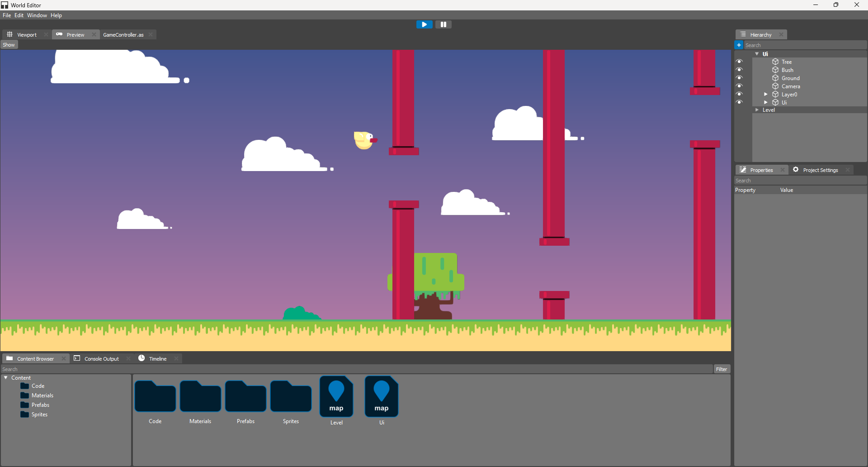The image size is (868, 467).
Task: Select the Ui map asset
Action: click(382, 396)
